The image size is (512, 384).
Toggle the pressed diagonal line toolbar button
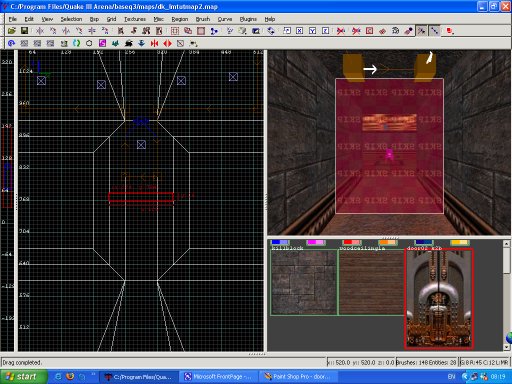click(x=435, y=31)
